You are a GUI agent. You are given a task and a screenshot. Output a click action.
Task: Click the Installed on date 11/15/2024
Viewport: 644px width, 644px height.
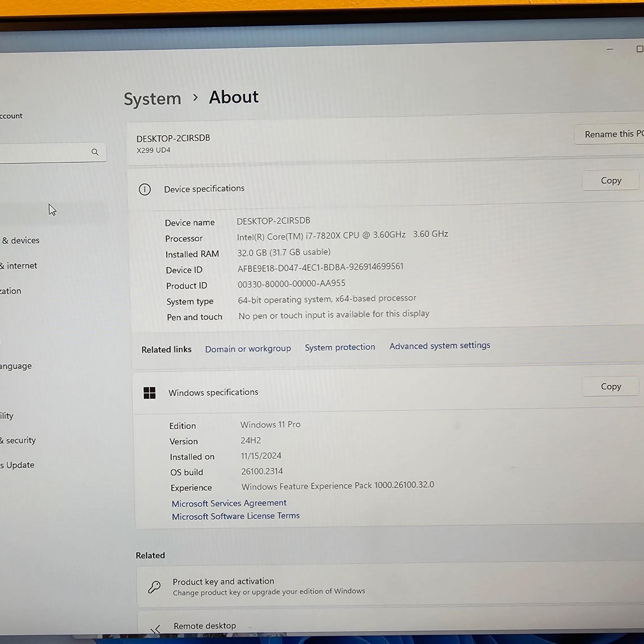click(x=261, y=456)
